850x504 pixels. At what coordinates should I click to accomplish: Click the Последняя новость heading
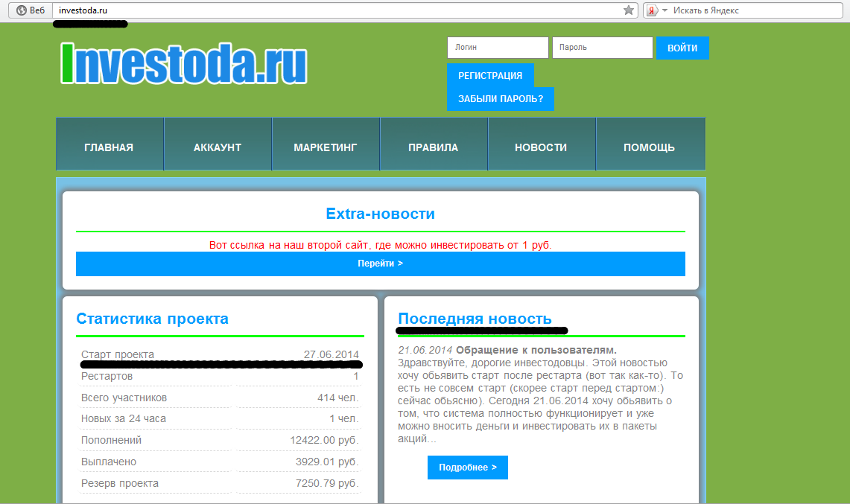pyautogui.click(x=475, y=319)
